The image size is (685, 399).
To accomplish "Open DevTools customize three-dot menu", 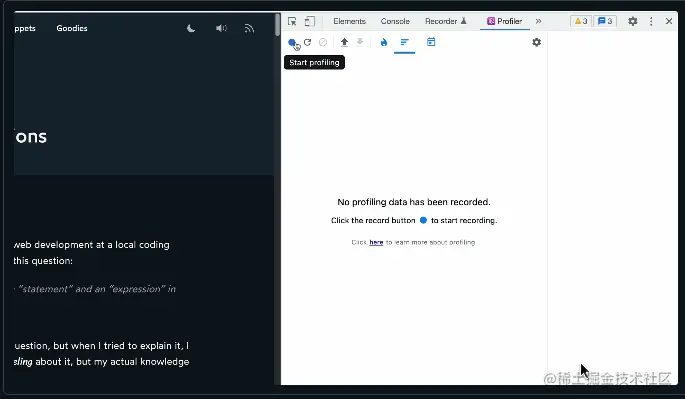I will coord(651,21).
